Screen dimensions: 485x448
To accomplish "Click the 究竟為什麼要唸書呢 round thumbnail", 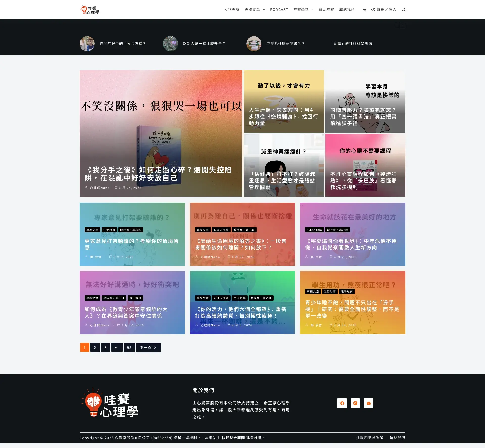I will click(x=254, y=44).
